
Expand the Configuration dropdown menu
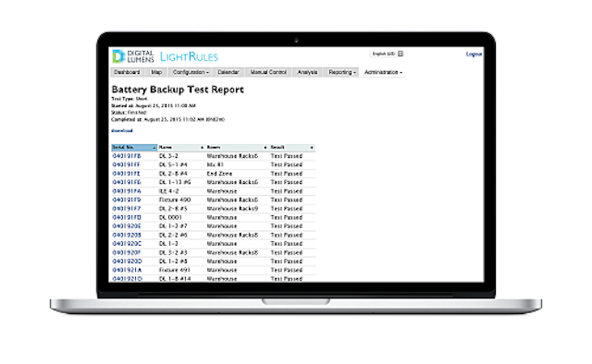[191, 72]
